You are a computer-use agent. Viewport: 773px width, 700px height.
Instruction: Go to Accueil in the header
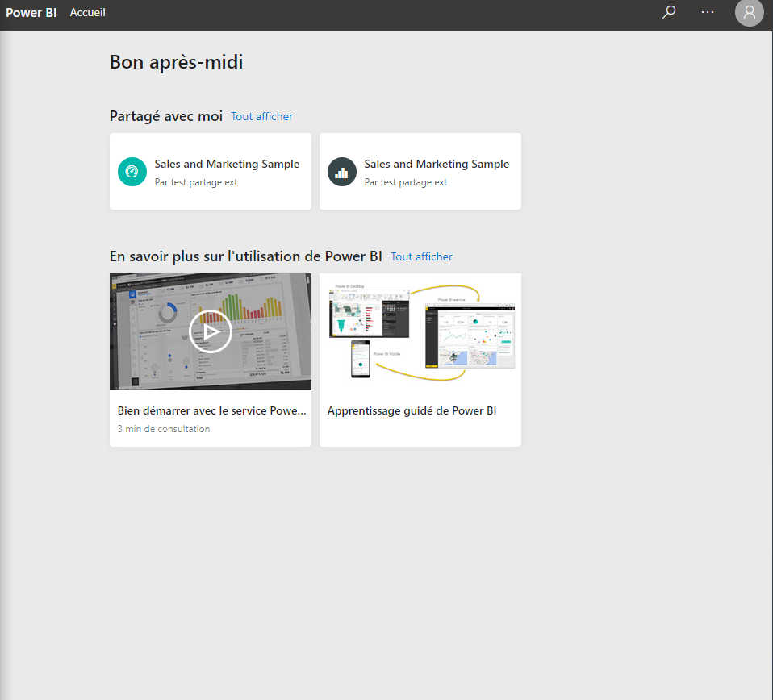[x=88, y=12]
